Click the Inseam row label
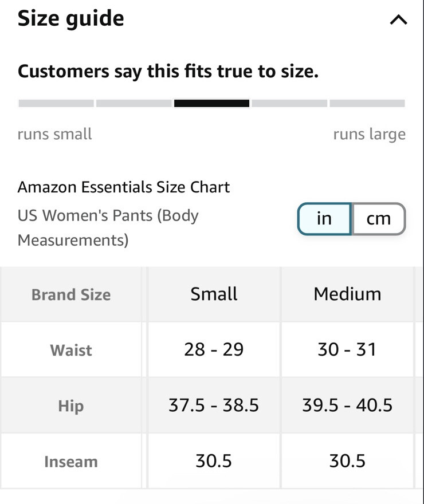The image size is (424, 504). 71,462
